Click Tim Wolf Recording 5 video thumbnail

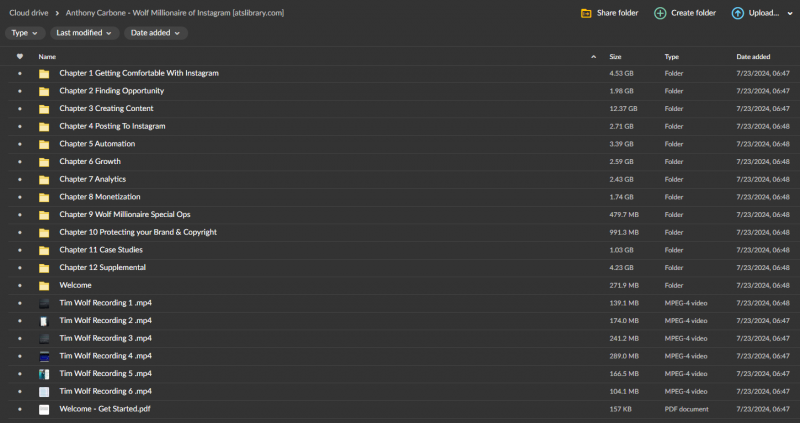44,374
